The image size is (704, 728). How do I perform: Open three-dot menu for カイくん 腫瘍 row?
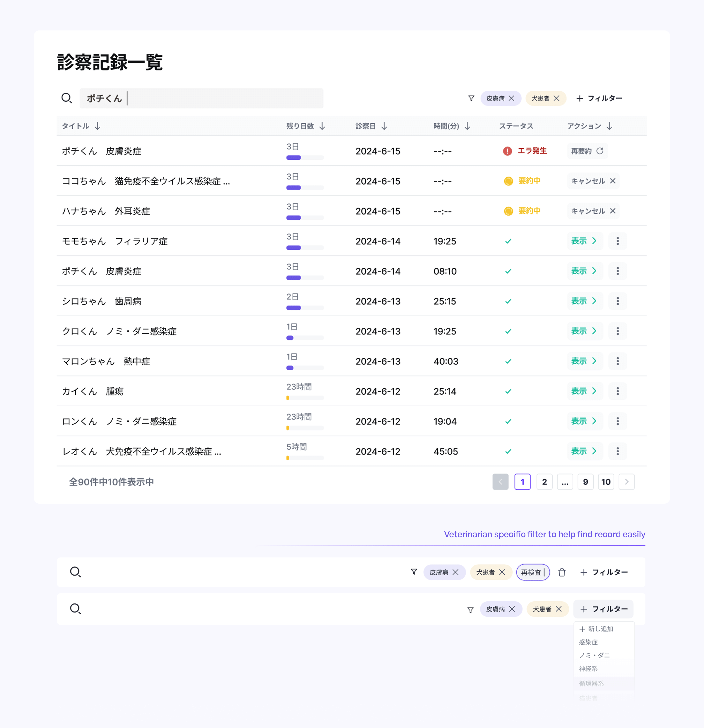point(617,391)
